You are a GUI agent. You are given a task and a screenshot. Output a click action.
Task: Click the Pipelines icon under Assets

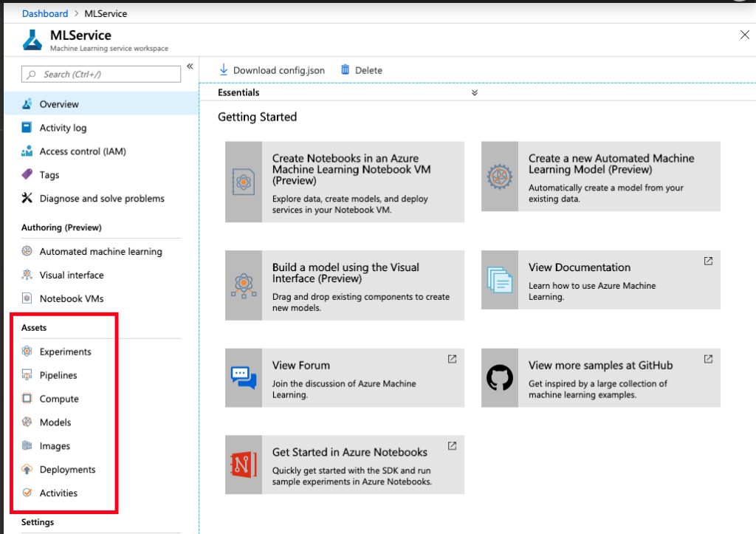27,374
